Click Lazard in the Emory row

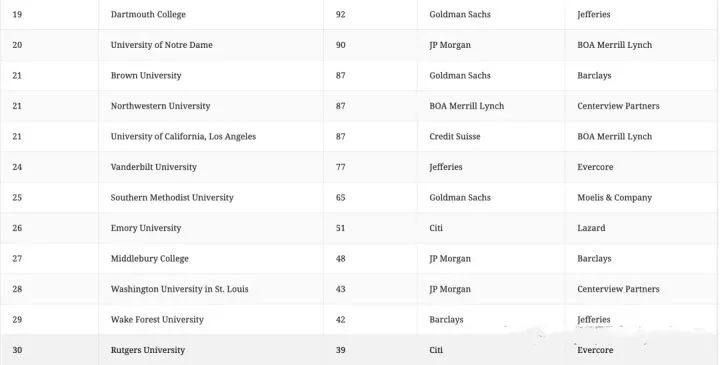click(591, 228)
